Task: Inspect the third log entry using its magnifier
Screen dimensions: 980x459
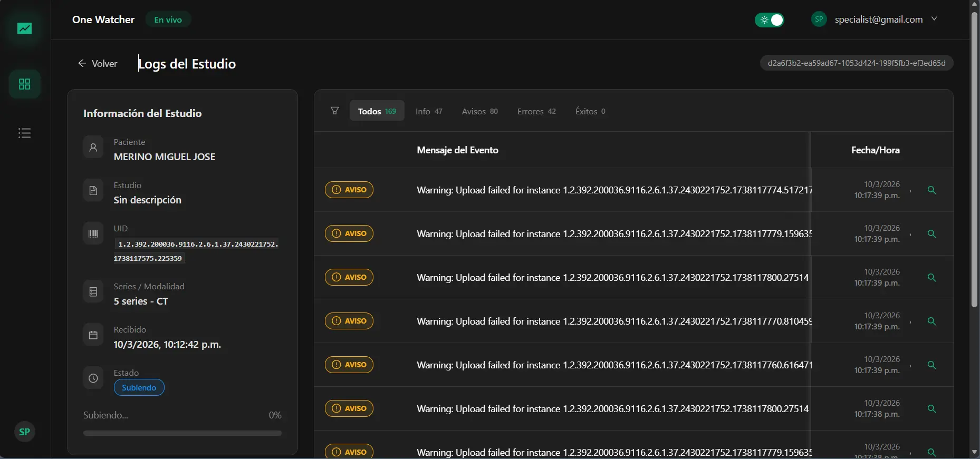Action: [x=931, y=278]
